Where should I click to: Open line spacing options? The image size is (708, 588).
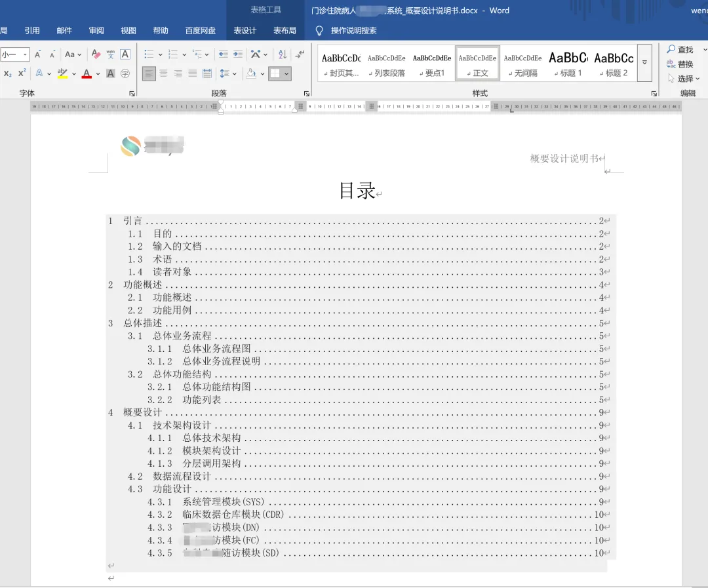(x=225, y=73)
